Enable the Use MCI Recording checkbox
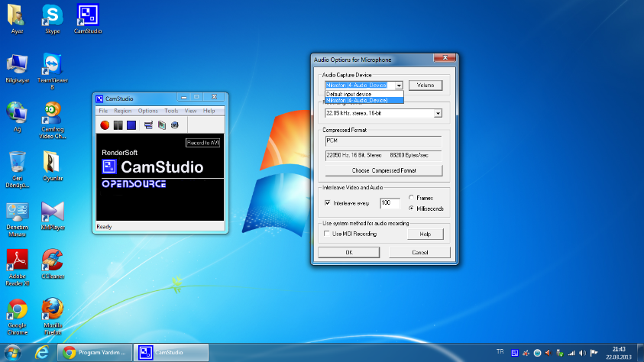This screenshot has height=362, width=644. click(x=328, y=234)
